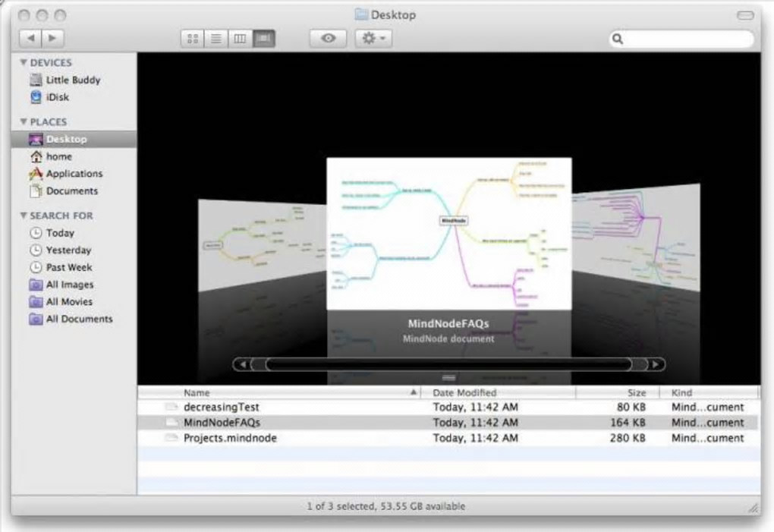Image resolution: width=774 pixels, height=532 pixels.
Task: Collapse the PLACES section
Action: (x=24, y=122)
